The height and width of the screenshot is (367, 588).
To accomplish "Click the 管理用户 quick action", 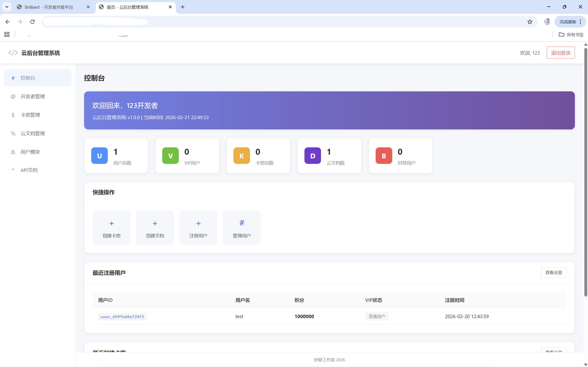I will (241, 227).
